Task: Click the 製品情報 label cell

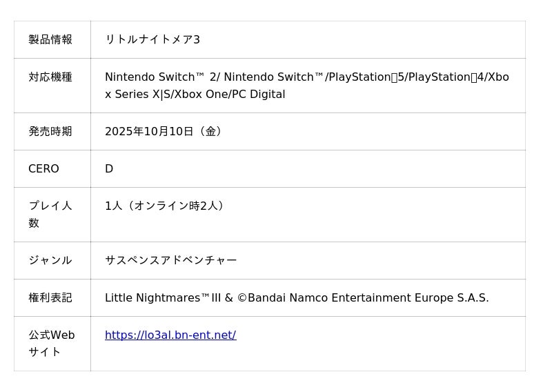Action: click(50, 40)
